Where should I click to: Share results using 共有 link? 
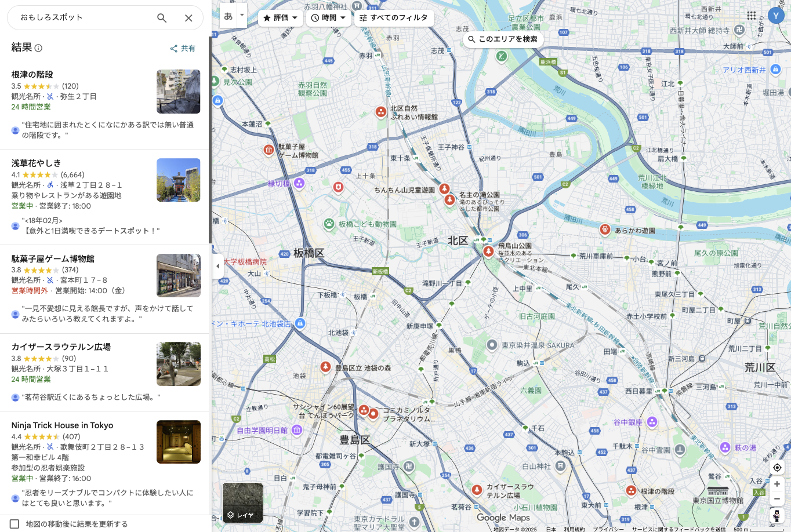[x=183, y=49]
